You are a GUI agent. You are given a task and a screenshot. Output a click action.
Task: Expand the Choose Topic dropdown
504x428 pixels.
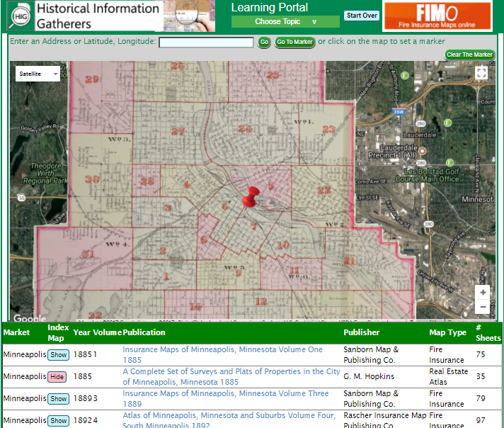(285, 21)
